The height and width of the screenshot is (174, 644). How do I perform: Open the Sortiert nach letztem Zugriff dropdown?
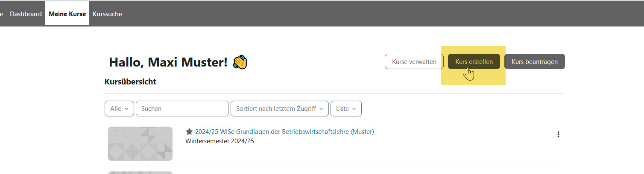[279, 109]
